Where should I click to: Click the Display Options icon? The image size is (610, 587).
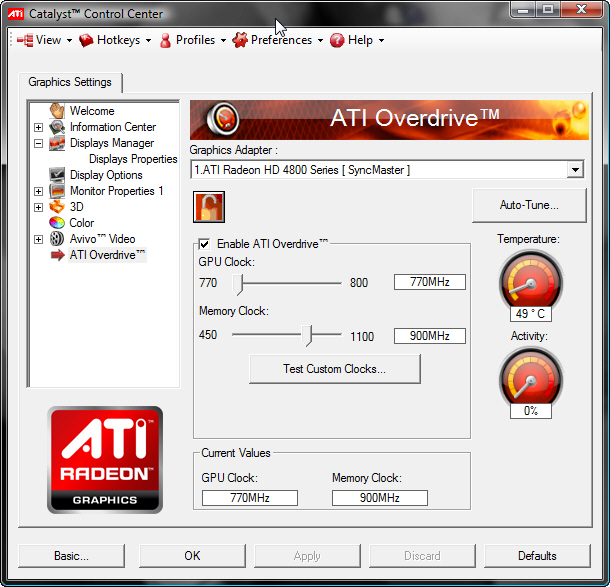pos(57,175)
